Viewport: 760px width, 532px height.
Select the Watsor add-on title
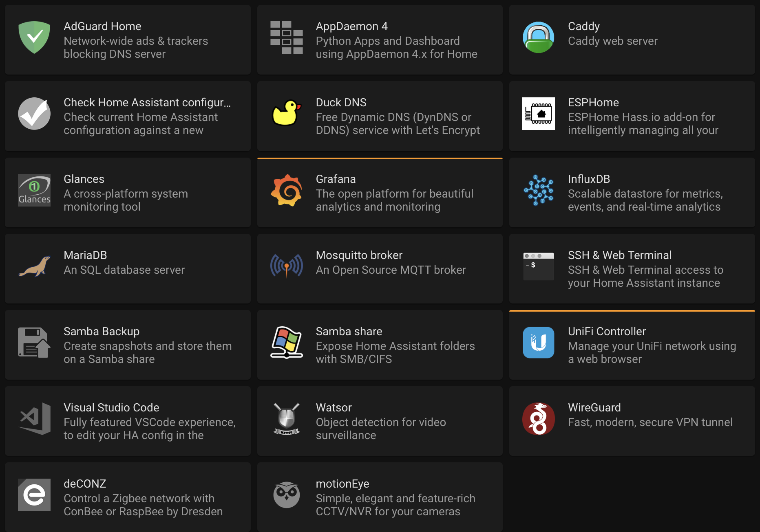pos(334,408)
